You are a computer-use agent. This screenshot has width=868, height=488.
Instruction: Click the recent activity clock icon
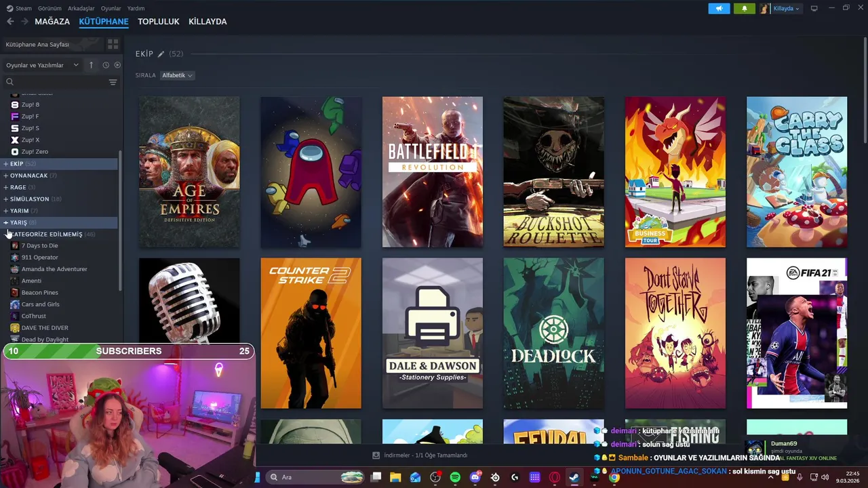pos(106,65)
